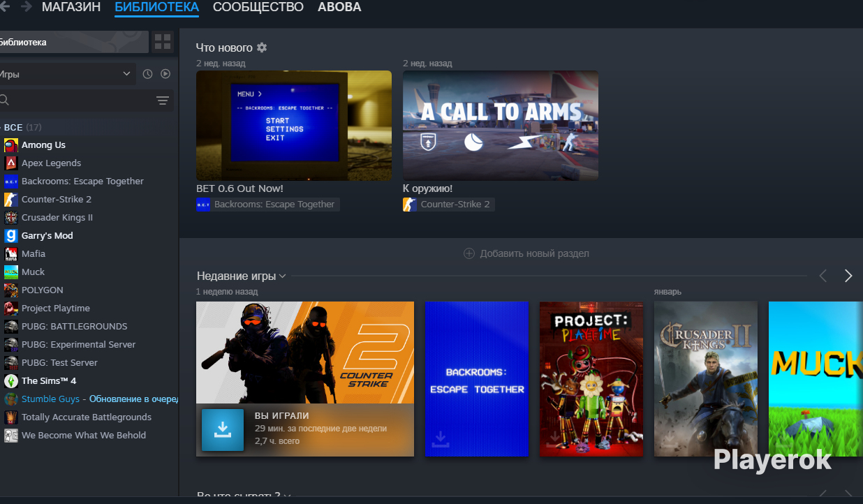Click We Become What We Behold icon
The height and width of the screenshot is (504, 863).
(11, 436)
